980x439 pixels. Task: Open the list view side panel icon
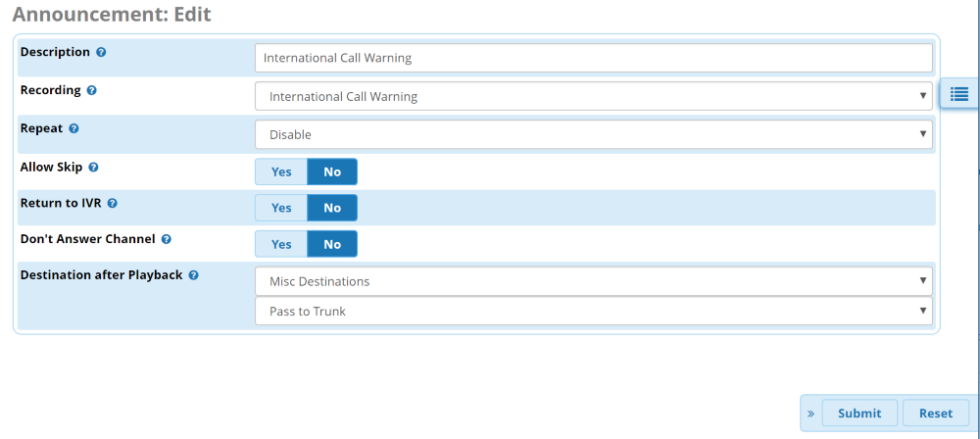[x=958, y=94]
